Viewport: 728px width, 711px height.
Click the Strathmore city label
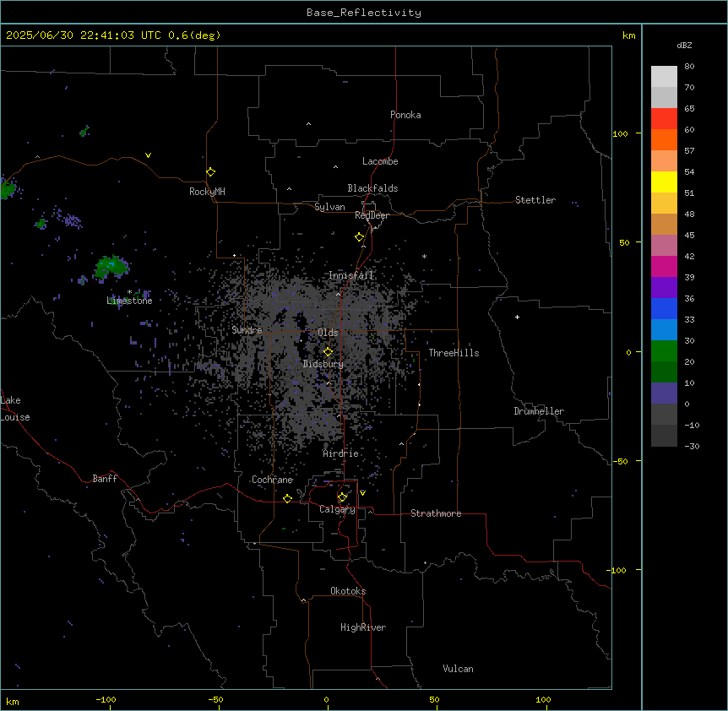point(436,513)
